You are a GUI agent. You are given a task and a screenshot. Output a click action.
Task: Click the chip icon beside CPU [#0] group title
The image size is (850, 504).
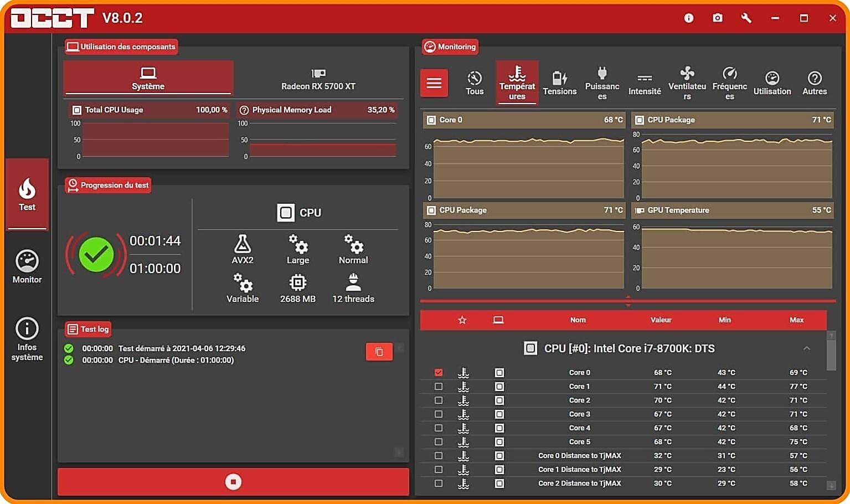point(530,348)
